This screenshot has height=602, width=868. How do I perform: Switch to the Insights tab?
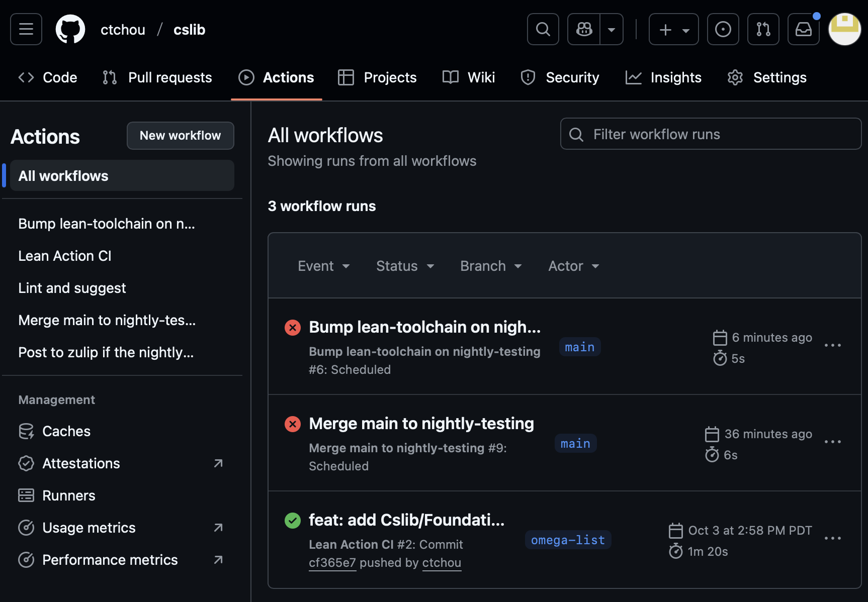[x=663, y=77]
